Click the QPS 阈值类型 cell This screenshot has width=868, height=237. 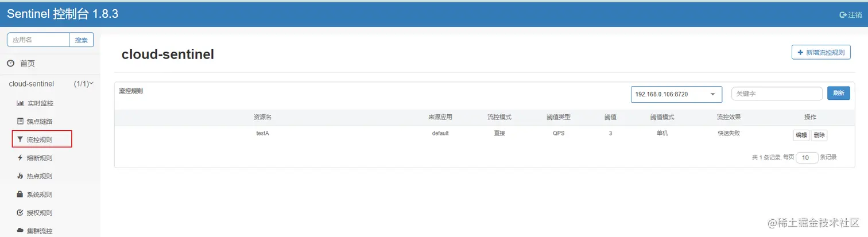[559, 133]
